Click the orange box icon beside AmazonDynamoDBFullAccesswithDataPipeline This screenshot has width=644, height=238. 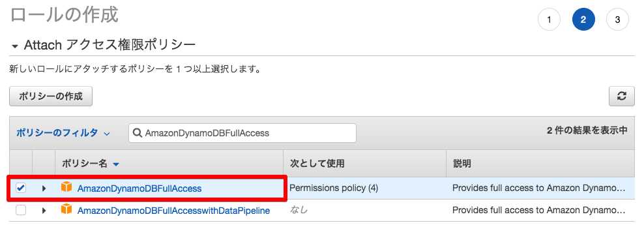[x=66, y=210]
